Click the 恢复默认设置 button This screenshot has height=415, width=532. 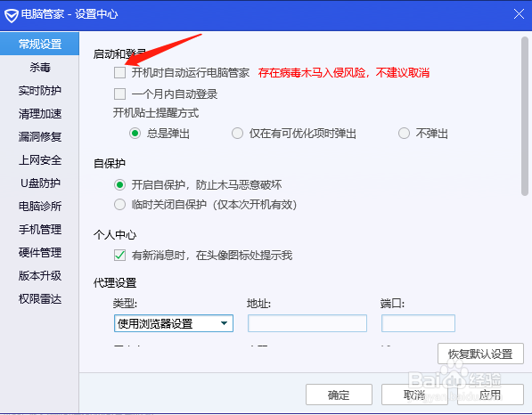click(480, 354)
